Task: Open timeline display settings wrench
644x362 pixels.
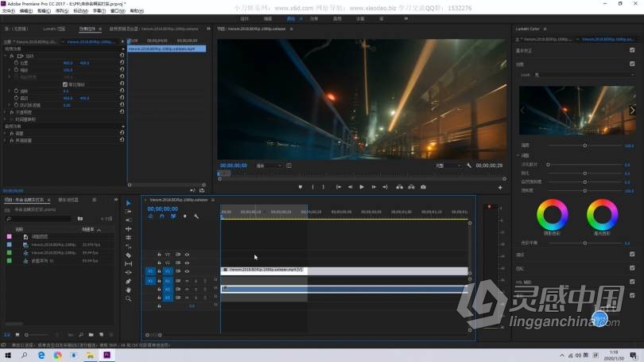Action: tap(196, 216)
